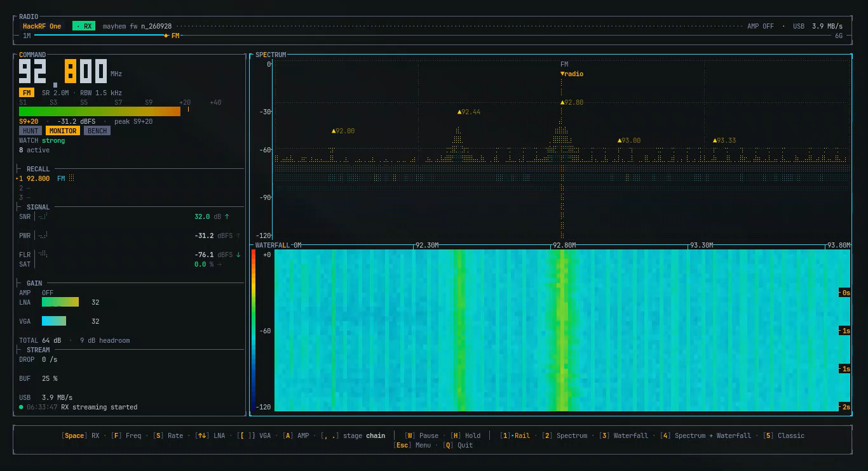868x471 pixels.
Task: Click the stage chain shortcut
Action: point(353,435)
